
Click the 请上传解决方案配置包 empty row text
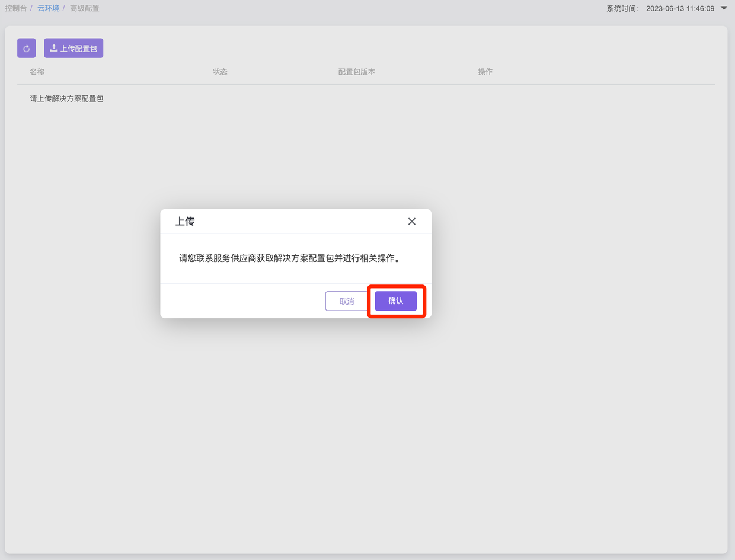pyautogui.click(x=66, y=98)
